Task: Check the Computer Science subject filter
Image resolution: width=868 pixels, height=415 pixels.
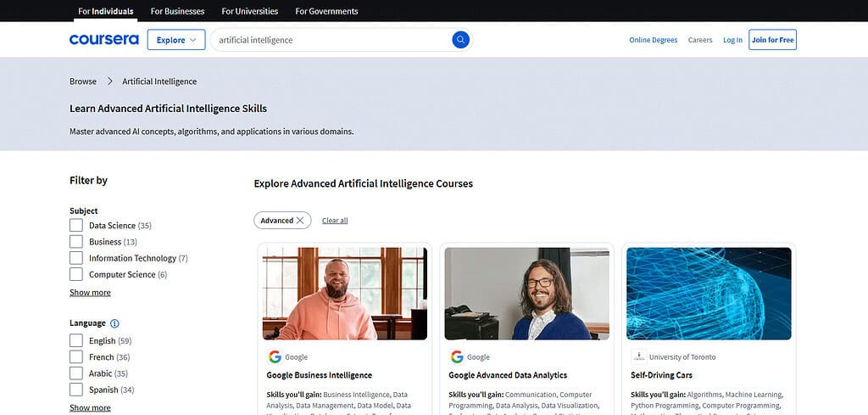Action: pos(76,274)
